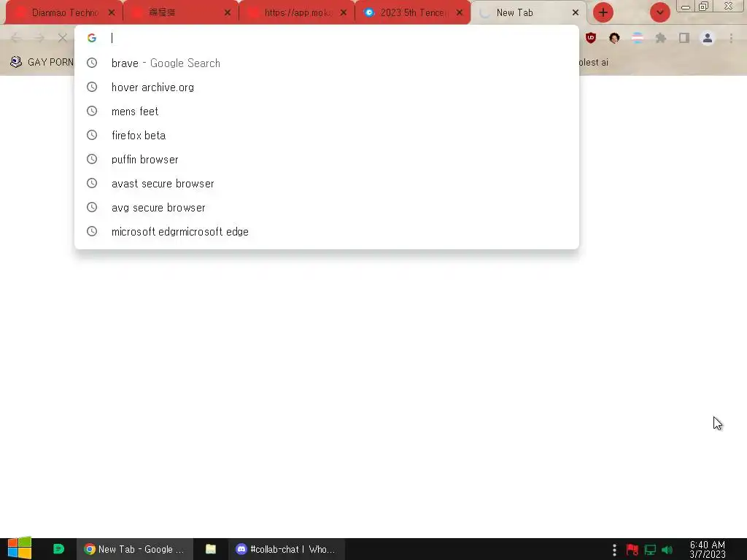Expand the system tray overflow dots
The height and width of the screenshot is (560, 747).
(x=614, y=550)
